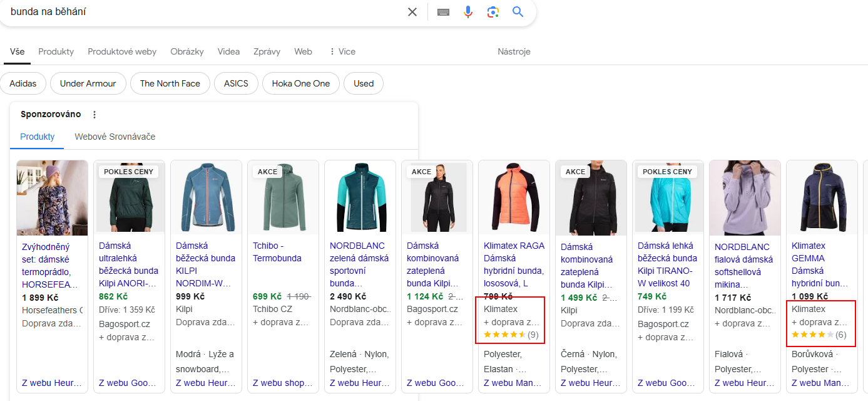The height and width of the screenshot is (401, 868).
Task: Open the 'Dámská ultralehká běžecká bunda Kilpi ANORI' link
Action: (x=129, y=264)
